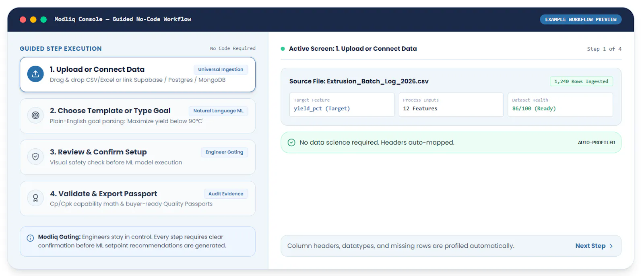Click the Audit Evidence tag
This screenshot has width=644, height=276.
point(226,194)
